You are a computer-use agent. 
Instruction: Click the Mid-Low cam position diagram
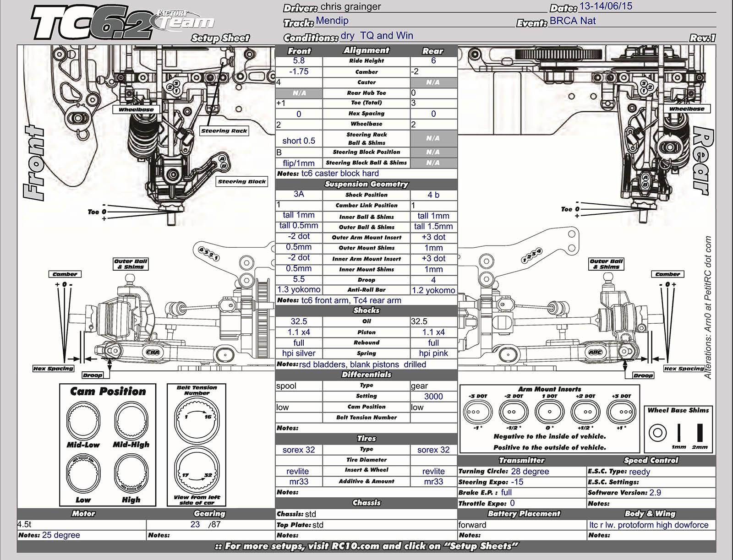pos(83,421)
